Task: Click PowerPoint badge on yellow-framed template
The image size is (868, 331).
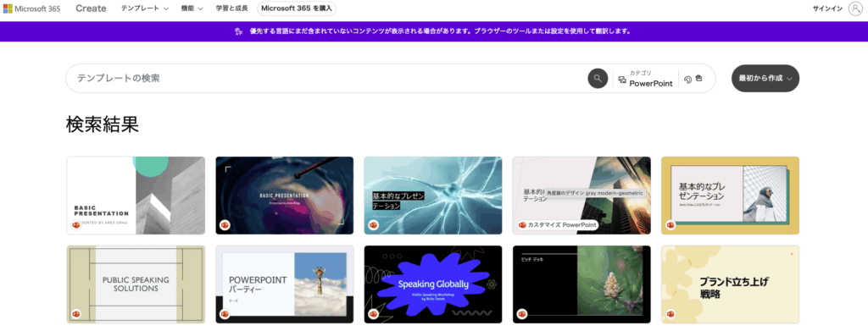Action: click(671, 225)
